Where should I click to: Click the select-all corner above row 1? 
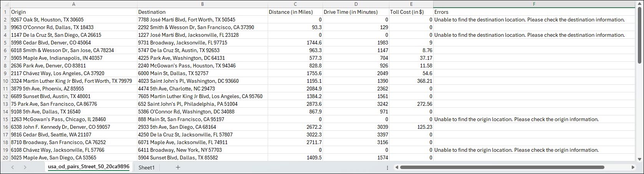5,4
